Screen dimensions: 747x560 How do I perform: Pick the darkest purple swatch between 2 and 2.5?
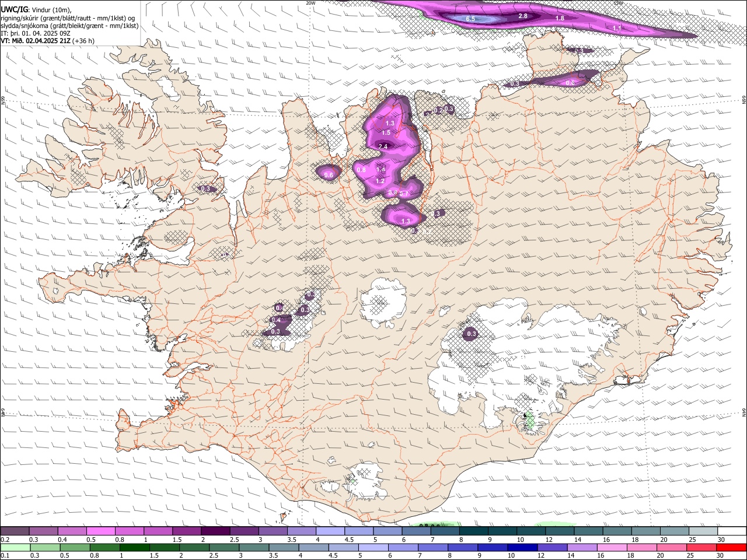pyautogui.click(x=215, y=531)
